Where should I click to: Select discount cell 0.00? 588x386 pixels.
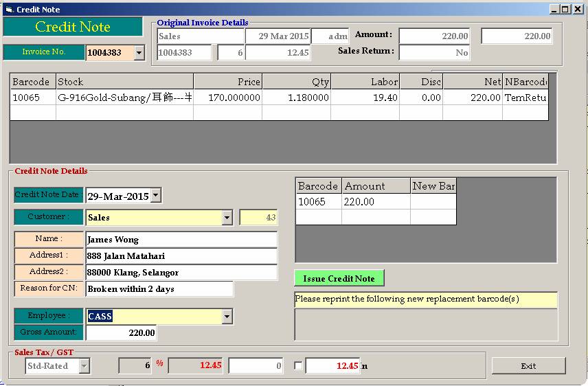tap(421, 98)
